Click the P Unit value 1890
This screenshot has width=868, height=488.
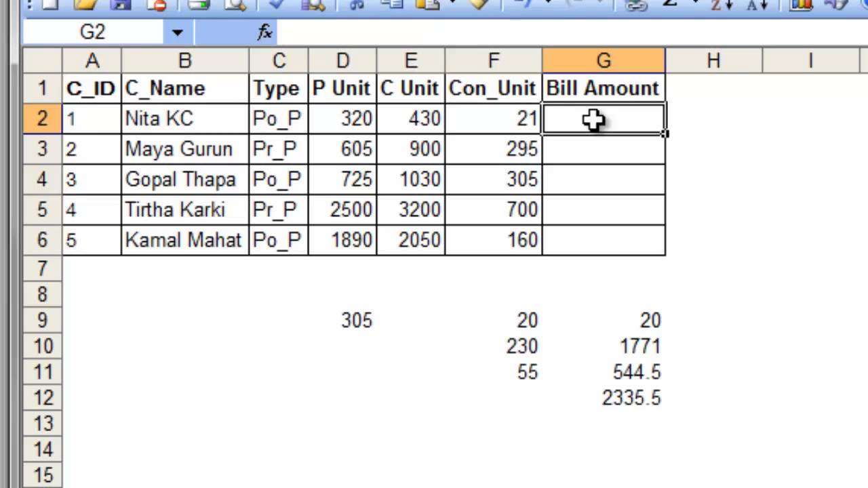[x=342, y=241]
